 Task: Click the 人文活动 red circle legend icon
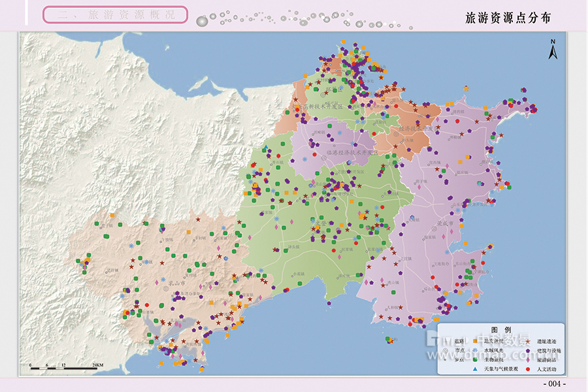pyautogui.click(x=527, y=368)
